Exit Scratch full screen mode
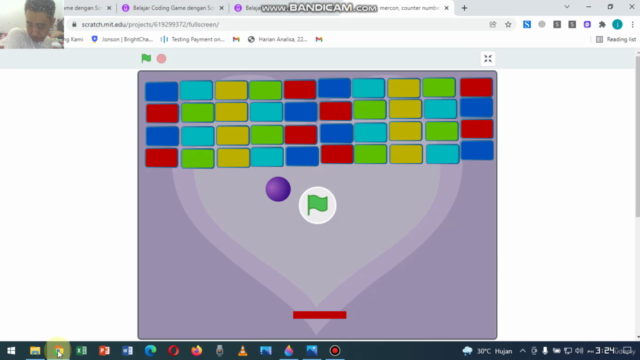 pyautogui.click(x=488, y=59)
